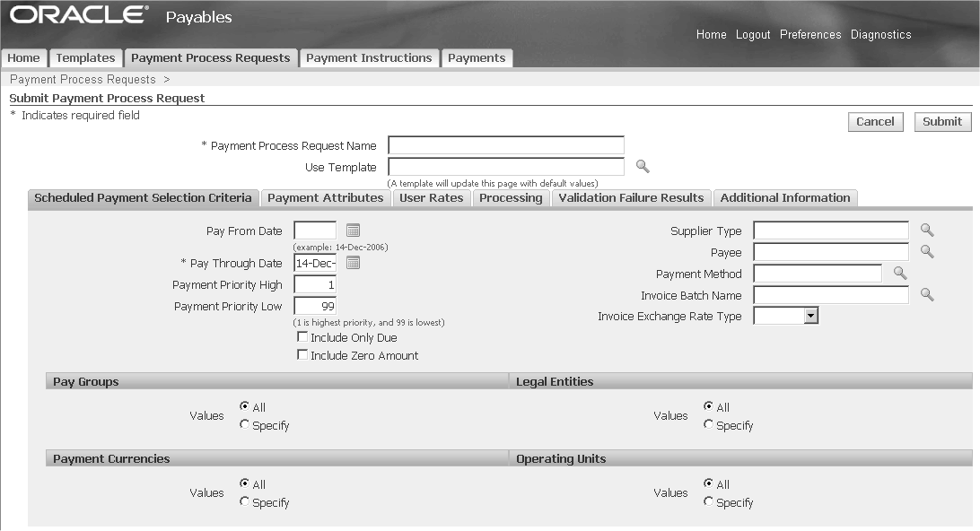
Task: Click the Payment Process Requests breadcrumb
Action: [x=83, y=79]
